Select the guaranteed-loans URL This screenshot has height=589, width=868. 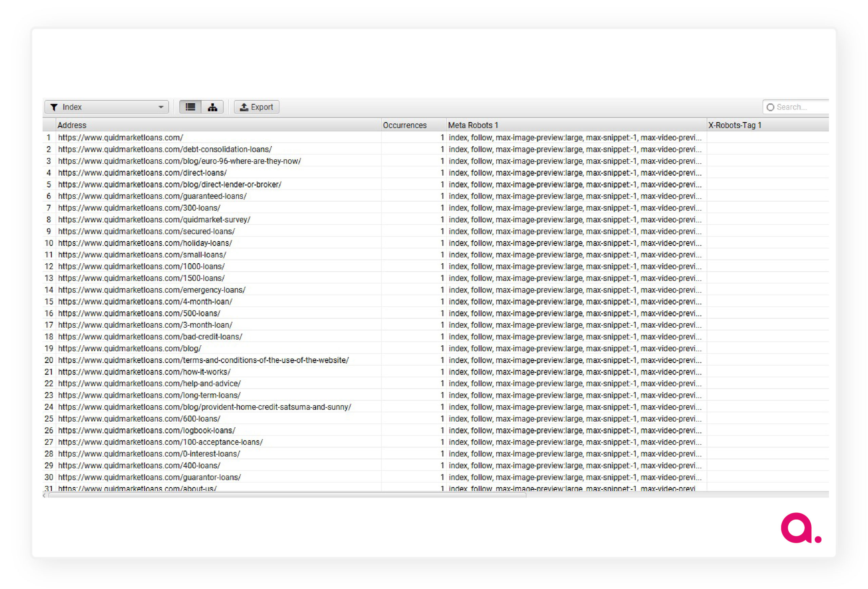point(152,196)
